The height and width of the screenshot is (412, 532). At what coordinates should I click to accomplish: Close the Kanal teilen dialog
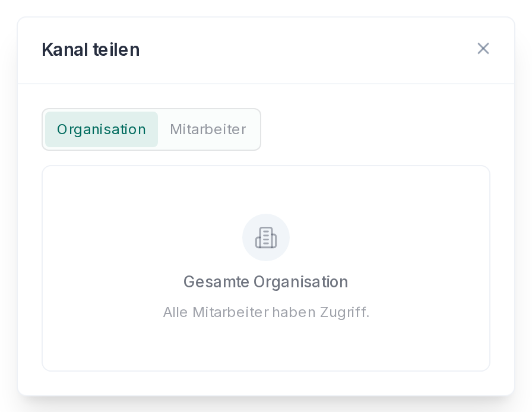click(483, 49)
